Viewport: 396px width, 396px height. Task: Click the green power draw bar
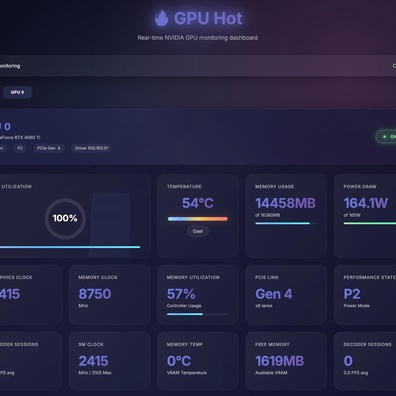point(370,223)
